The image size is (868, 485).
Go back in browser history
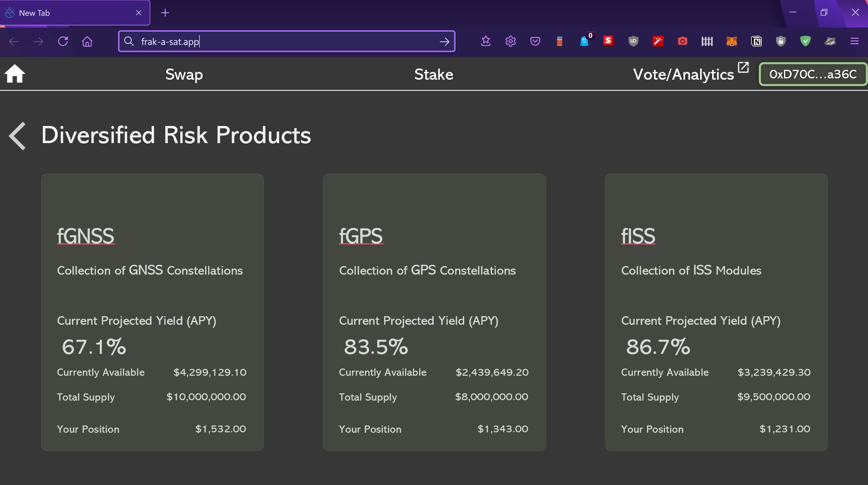click(x=14, y=42)
